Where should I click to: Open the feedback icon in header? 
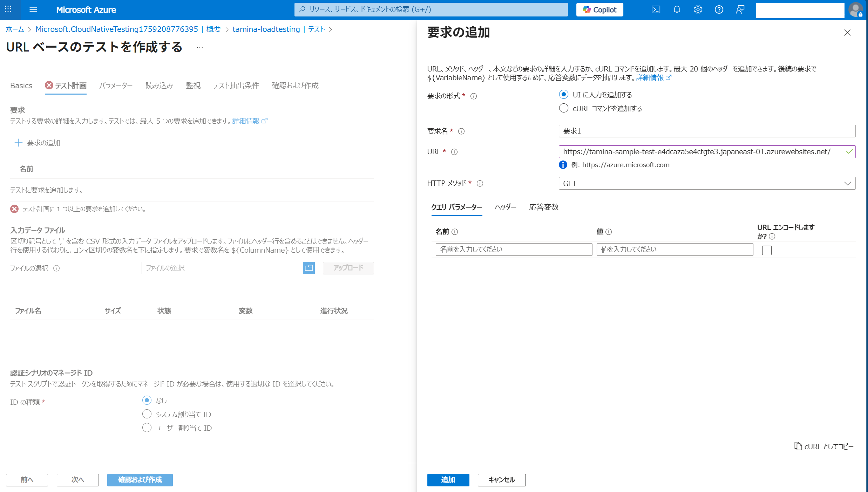(x=740, y=10)
